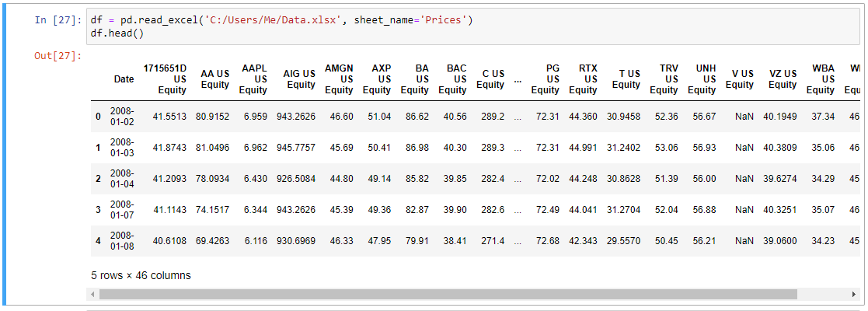Click the scrollbar right arrow
Screen dimensions: 868x311
coord(856,294)
